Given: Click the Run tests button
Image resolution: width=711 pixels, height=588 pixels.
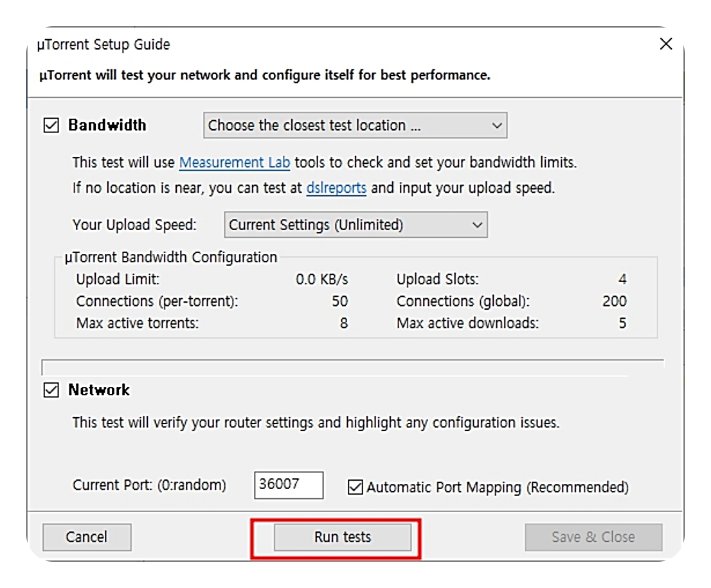Looking at the screenshot, I should point(343,537).
